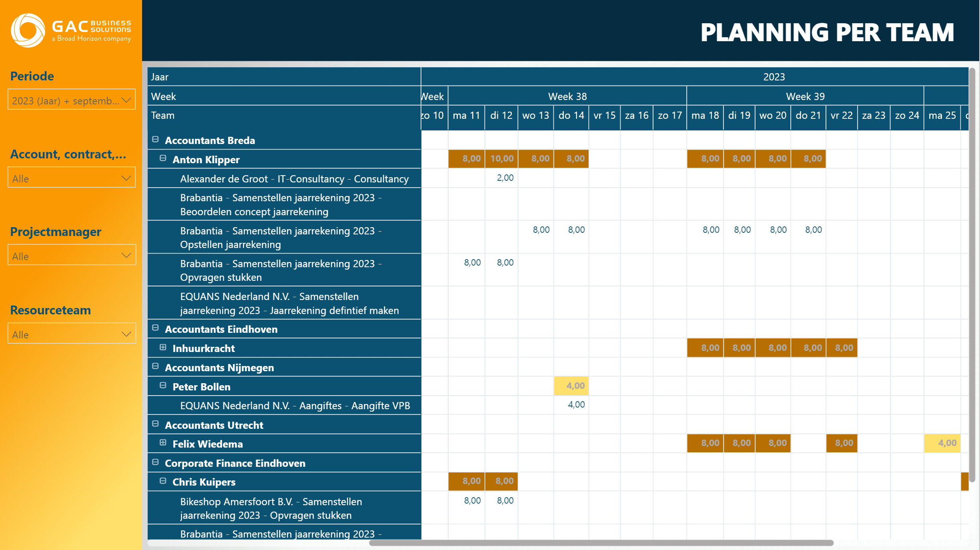Collapse the Accountants Breda team
980x550 pixels.
[x=156, y=140]
